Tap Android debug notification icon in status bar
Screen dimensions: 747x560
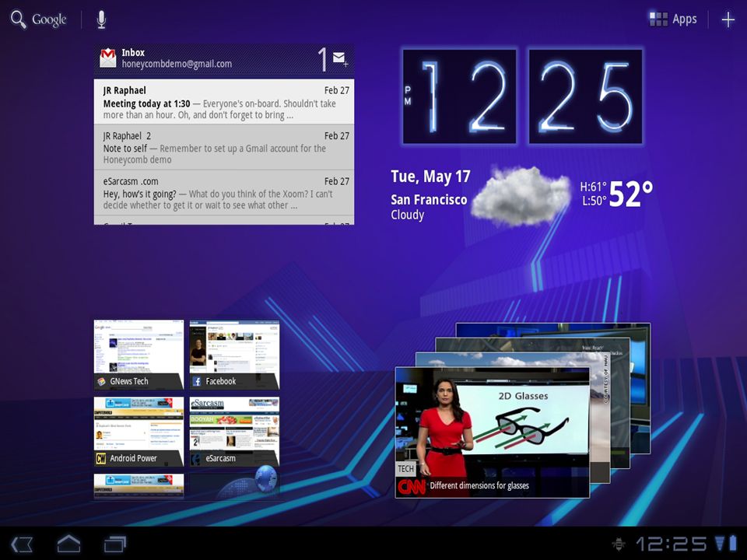pos(619,544)
